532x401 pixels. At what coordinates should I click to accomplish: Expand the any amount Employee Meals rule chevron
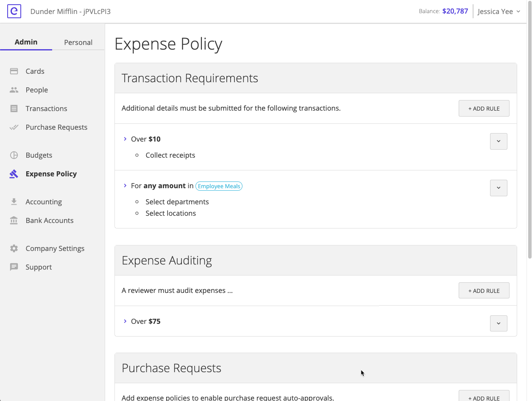coord(125,186)
